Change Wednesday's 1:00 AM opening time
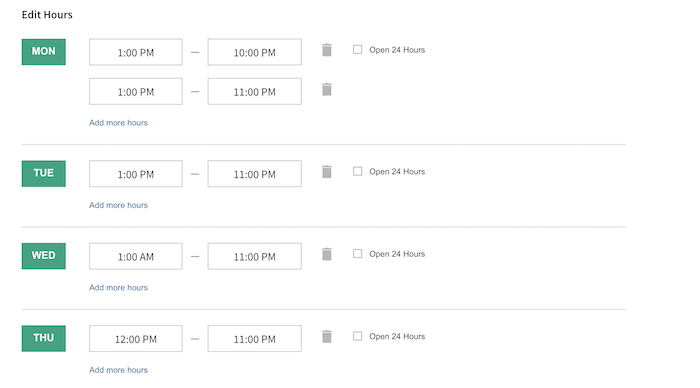Image resolution: width=700 pixels, height=388 pixels. (x=136, y=256)
